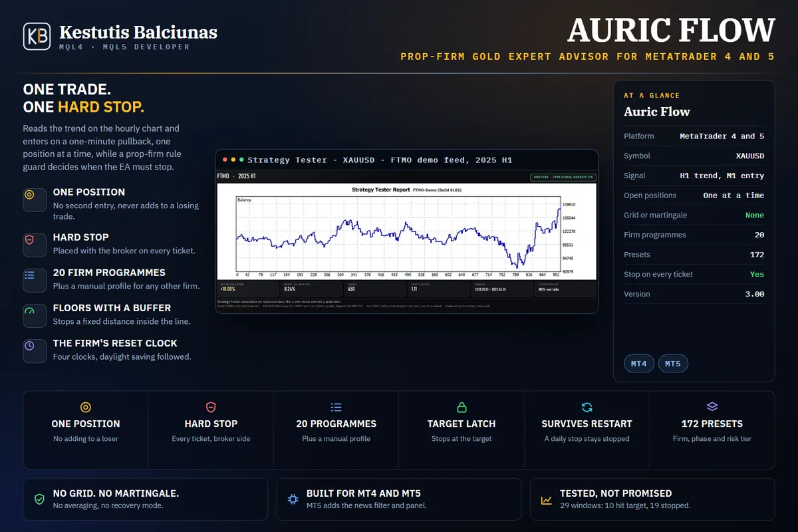
Task: Click the Stop on every ticket value Yes
Action: tap(757, 274)
